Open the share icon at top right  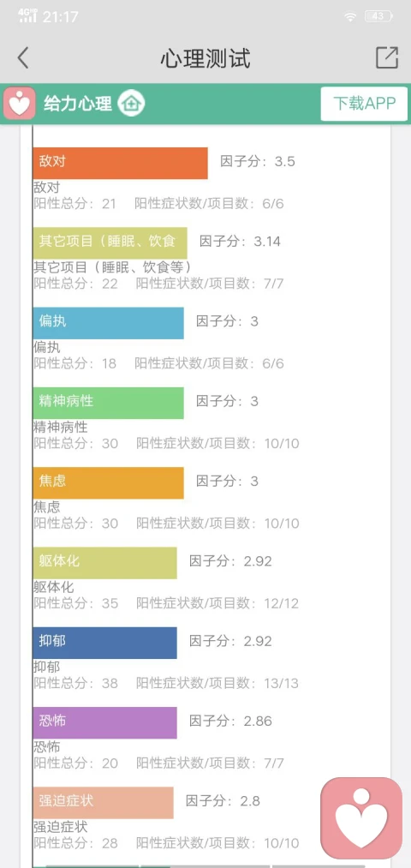coord(387,57)
